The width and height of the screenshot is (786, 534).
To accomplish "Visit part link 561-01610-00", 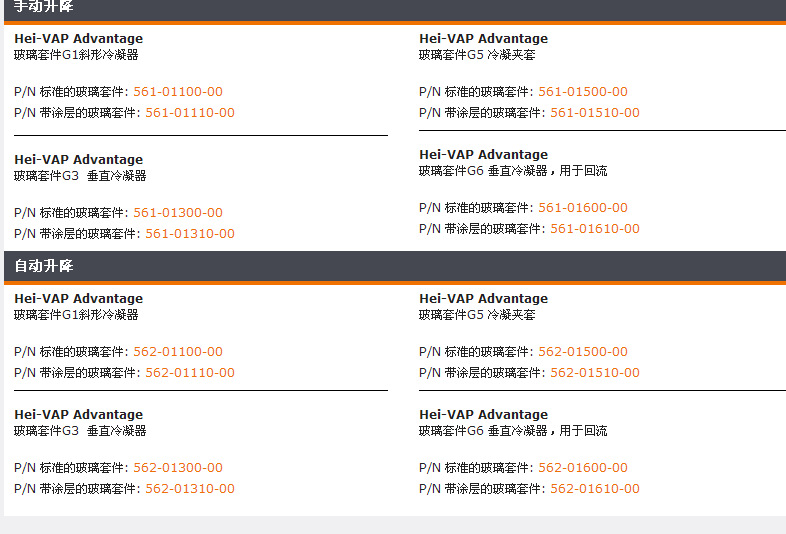I will [x=595, y=229].
